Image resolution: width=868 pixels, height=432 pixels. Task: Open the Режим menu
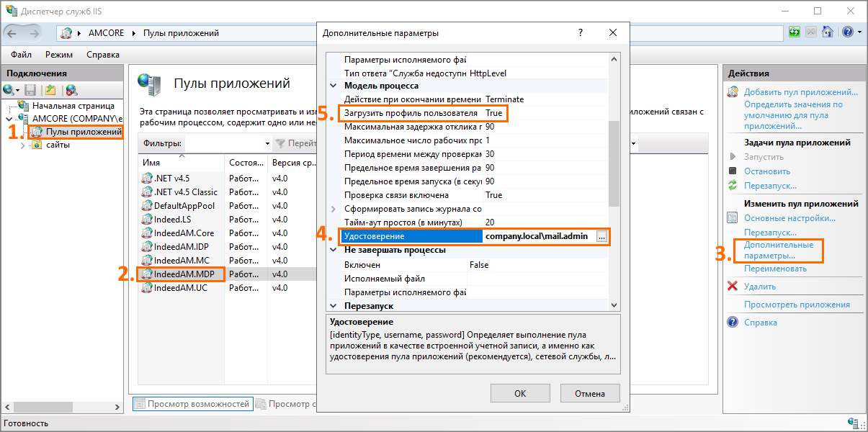(58, 55)
